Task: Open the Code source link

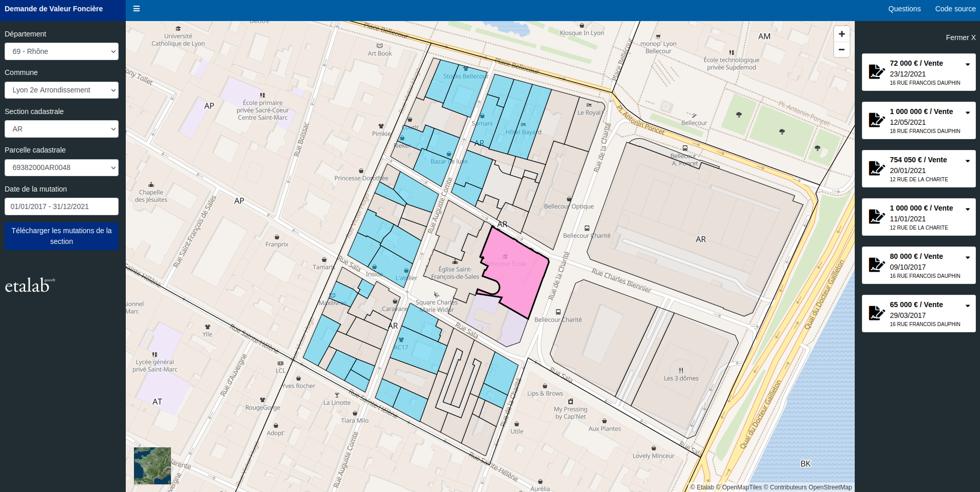Action: (x=955, y=9)
